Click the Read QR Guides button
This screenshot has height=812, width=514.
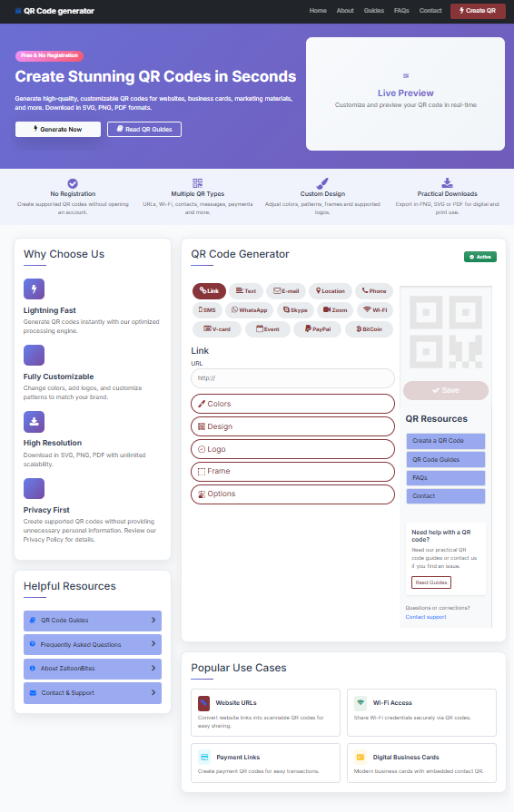click(144, 130)
